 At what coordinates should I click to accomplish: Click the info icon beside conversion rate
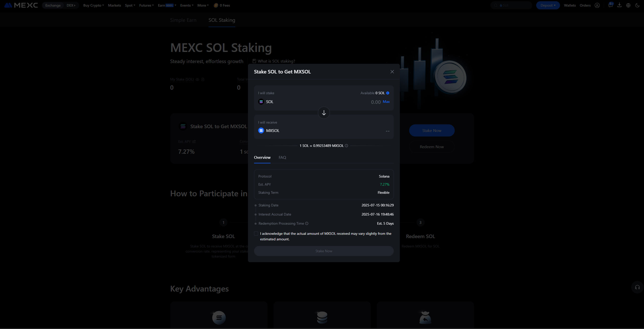point(346,146)
